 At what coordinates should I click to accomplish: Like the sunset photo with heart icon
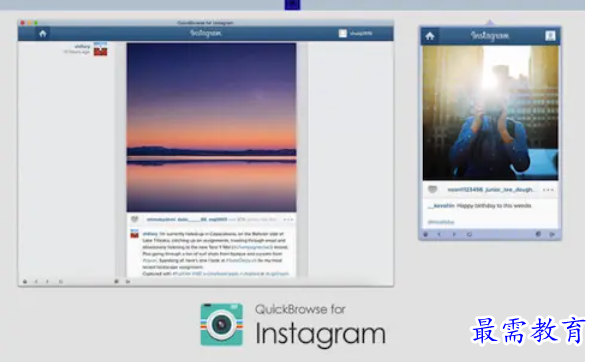(x=134, y=219)
